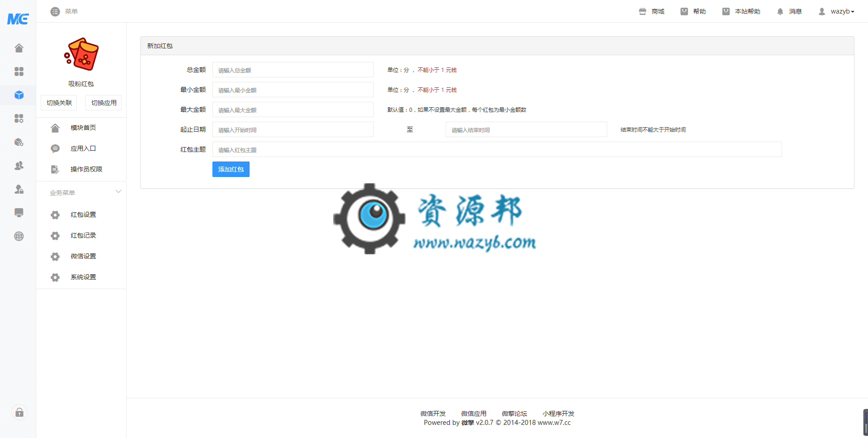Click the start date 请输入开始时间 field
Screen dimensions: 868x438
click(293, 130)
